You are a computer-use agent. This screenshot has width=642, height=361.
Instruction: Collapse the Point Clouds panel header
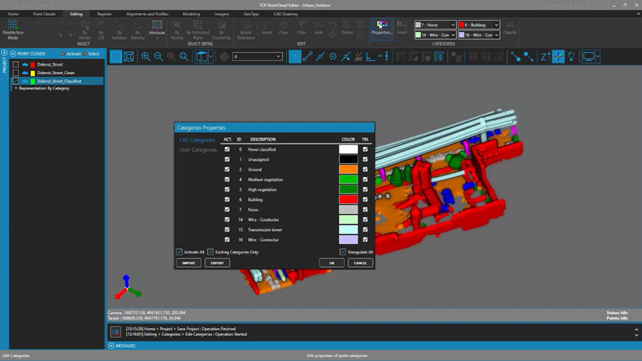13,54
